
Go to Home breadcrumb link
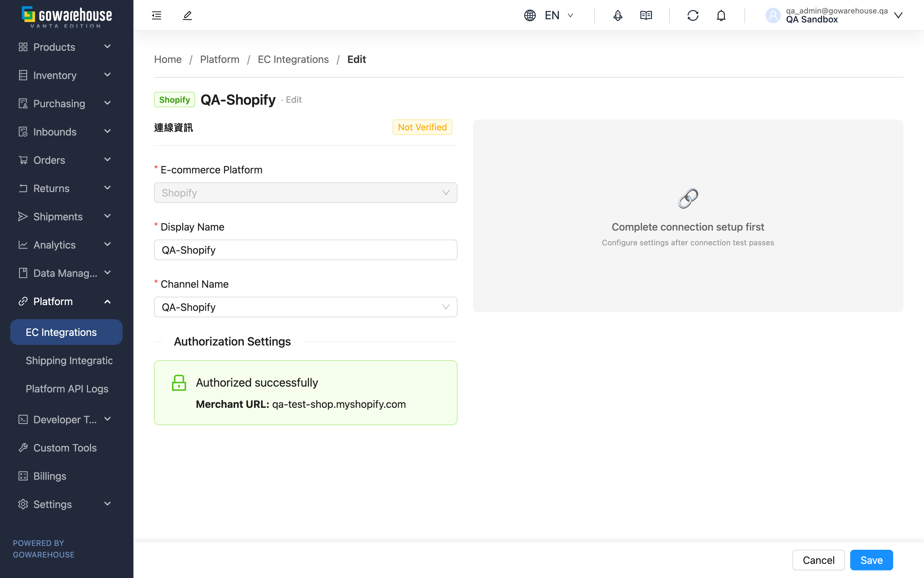[x=167, y=59]
